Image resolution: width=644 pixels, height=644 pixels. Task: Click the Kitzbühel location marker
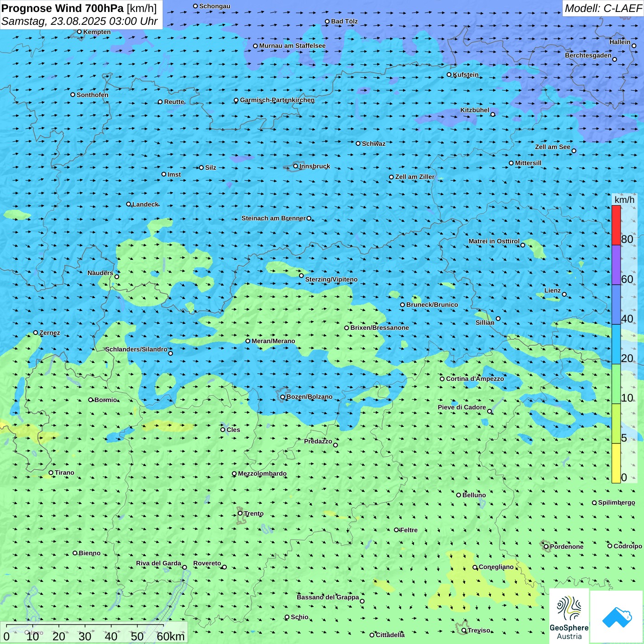click(493, 115)
